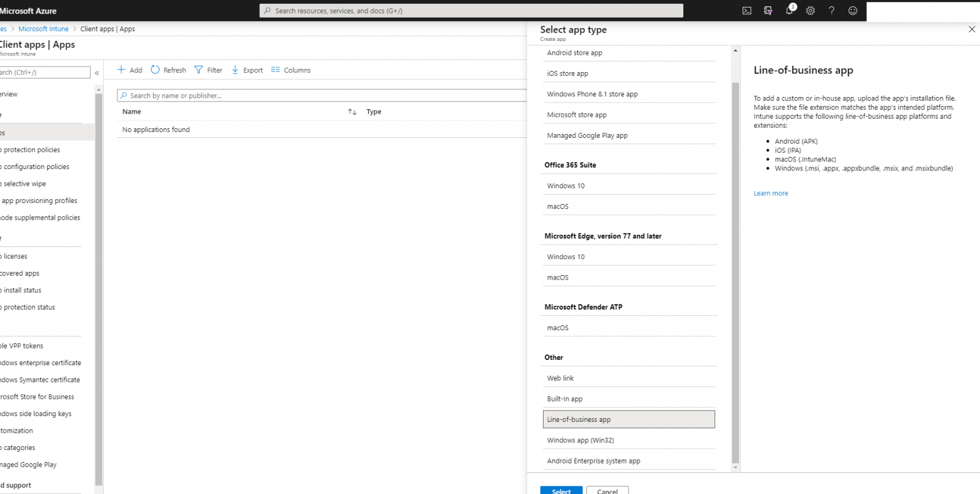
Task: Open the Columns picker
Action: coord(290,70)
